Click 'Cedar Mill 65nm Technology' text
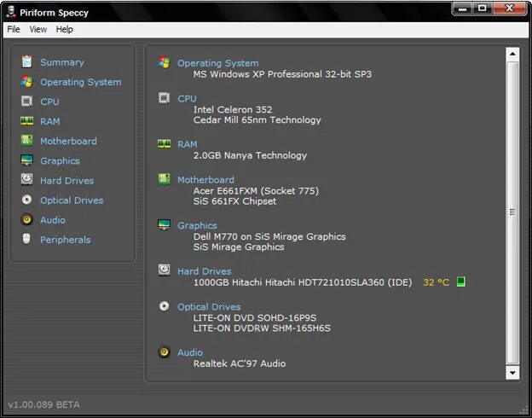Image resolution: width=532 pixels, height=418 pixels. pos(257,120)
